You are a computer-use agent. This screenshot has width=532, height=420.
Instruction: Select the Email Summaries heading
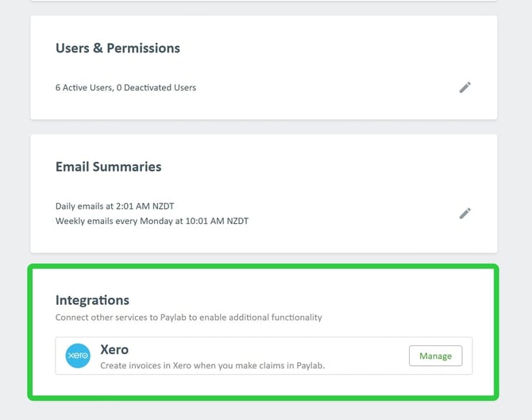click(108, 167)
